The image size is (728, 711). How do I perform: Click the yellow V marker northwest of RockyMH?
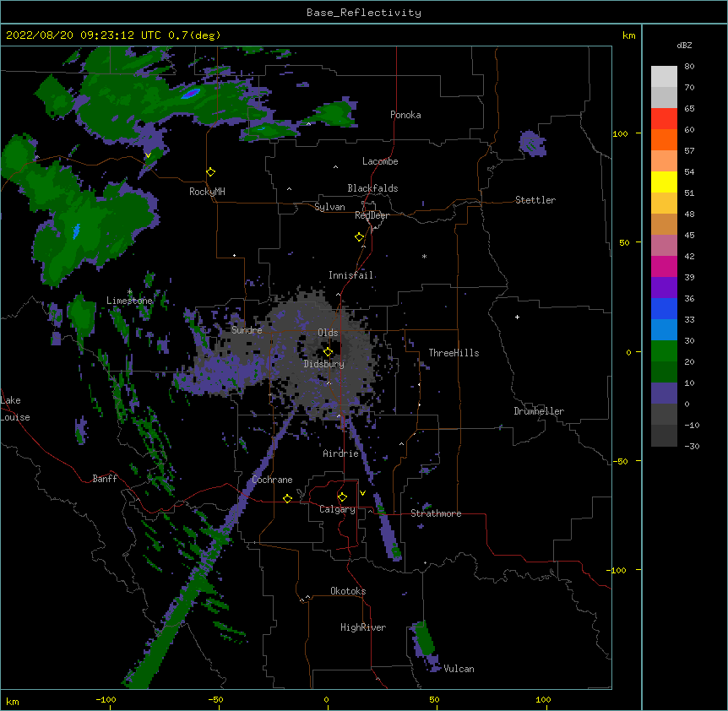pyautogui.click(x=148, y=155)
